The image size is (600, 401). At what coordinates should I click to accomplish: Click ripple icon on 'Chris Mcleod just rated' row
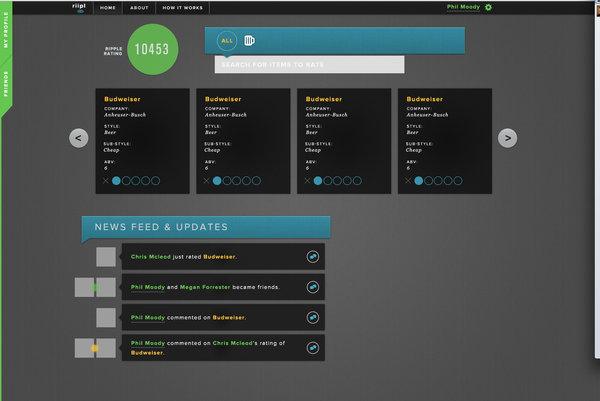[313, 257]
